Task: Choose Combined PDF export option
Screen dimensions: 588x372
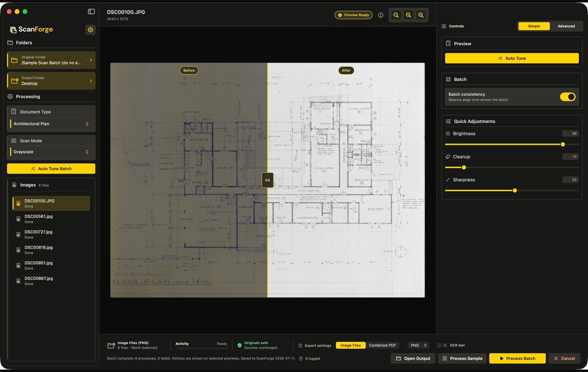Action: click(x=382, y=346)
